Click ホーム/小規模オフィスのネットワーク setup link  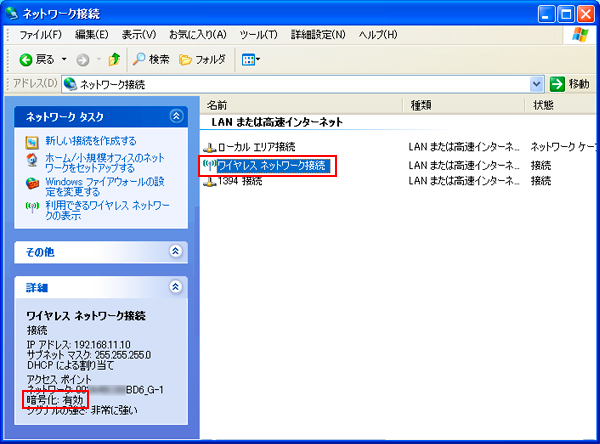point(105,163)
